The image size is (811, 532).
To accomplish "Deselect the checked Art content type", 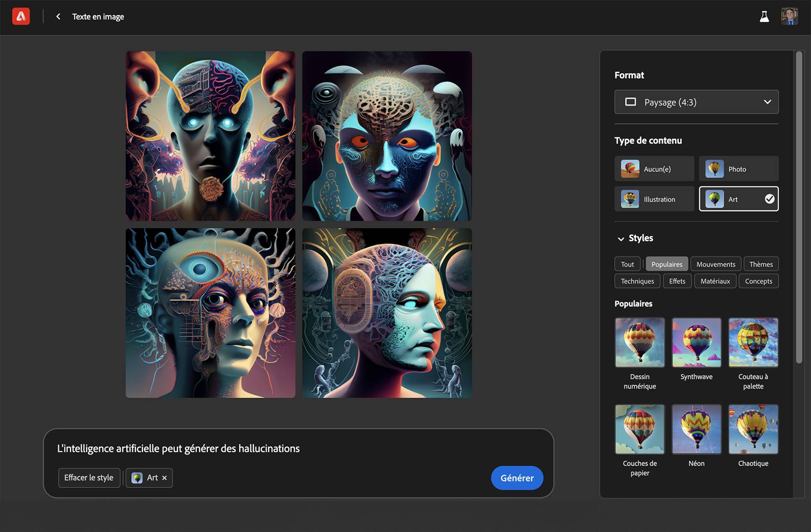I will (739, 199).
